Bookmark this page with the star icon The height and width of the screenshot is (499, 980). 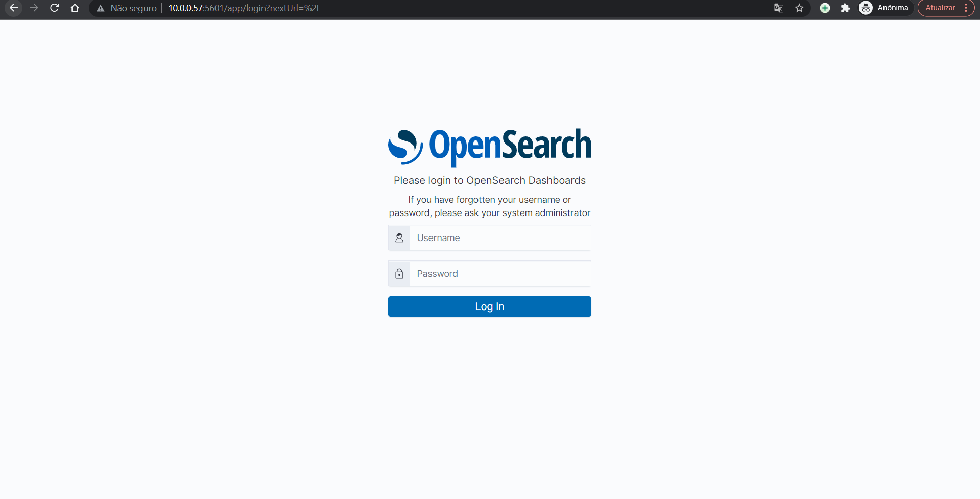pos(800,8)
